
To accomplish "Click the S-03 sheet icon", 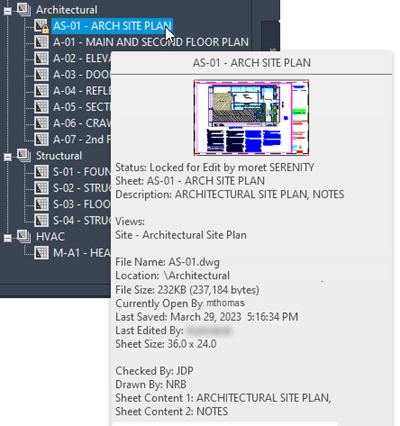I will [42, 204].
